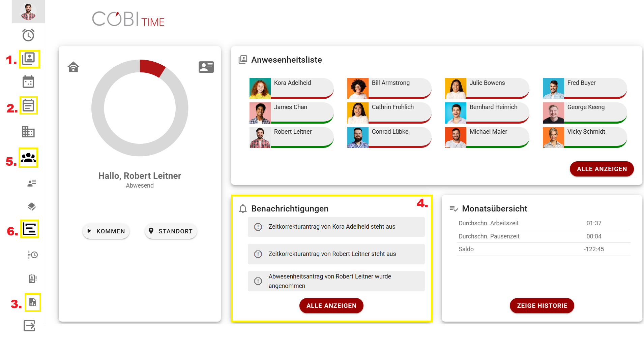Open the time history icon in sidebar
Screen dimensions: 644x361
33,255
